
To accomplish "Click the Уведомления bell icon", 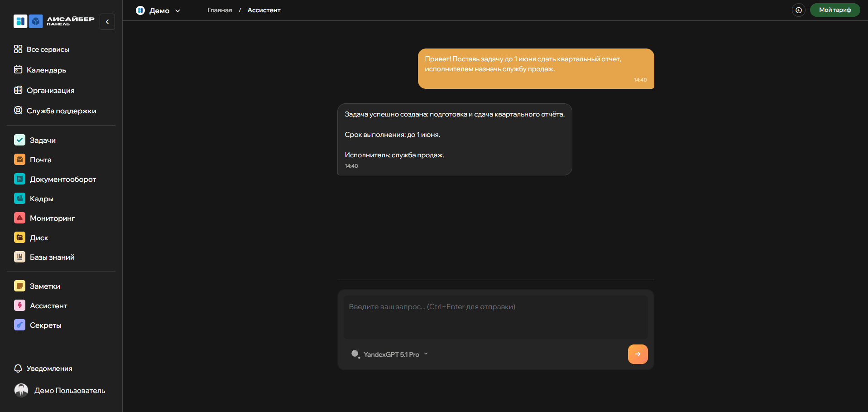I will (x=18, y=368).
